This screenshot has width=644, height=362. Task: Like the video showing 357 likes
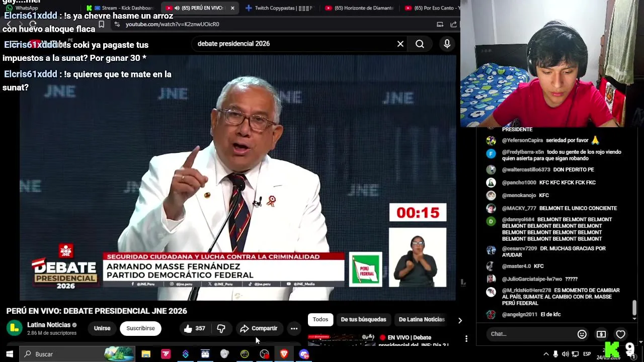click(x=195, y=328)
